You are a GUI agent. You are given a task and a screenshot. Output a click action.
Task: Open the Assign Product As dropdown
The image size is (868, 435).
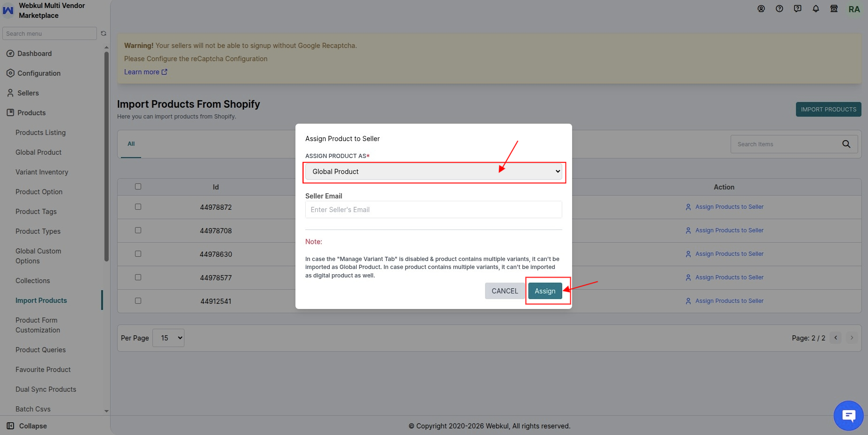(434, 172)
